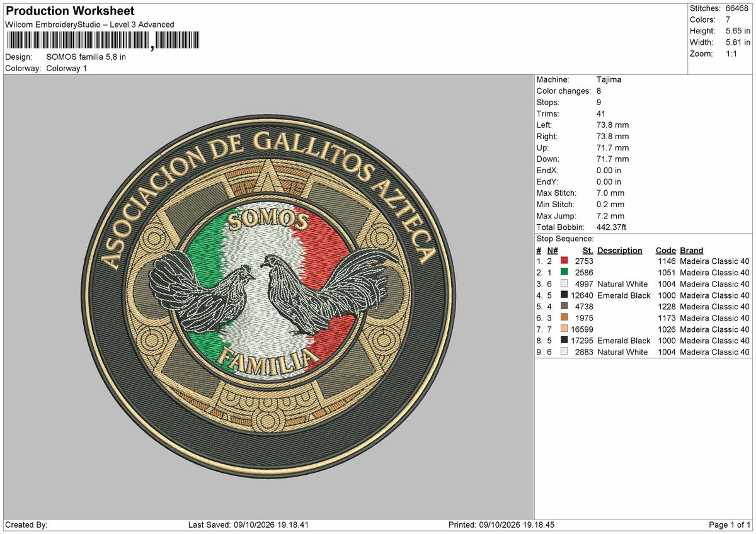Click the Max Jump value "7.2 mm"
The height and width of the screenshot is (534, 756).
coord(610,216)
